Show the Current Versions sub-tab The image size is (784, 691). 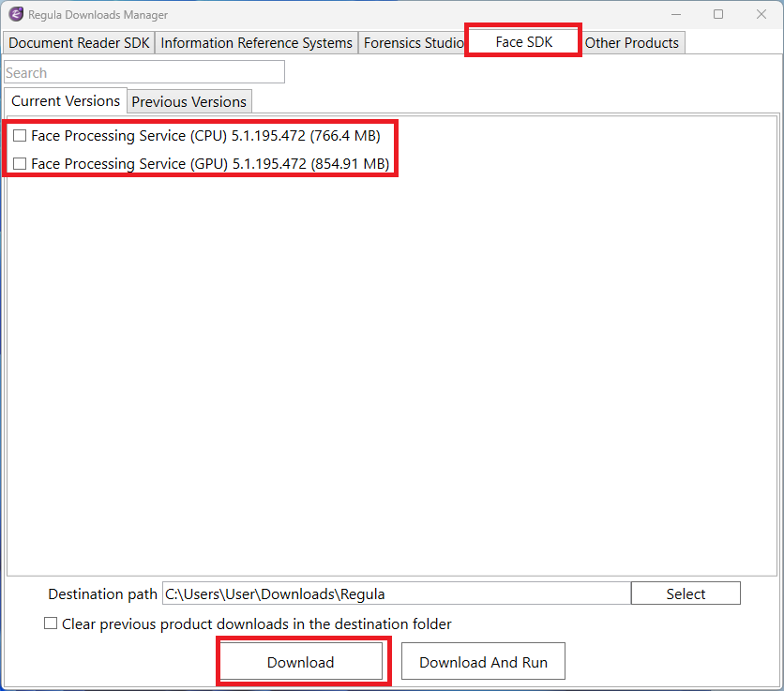click(x=66, y=101)
